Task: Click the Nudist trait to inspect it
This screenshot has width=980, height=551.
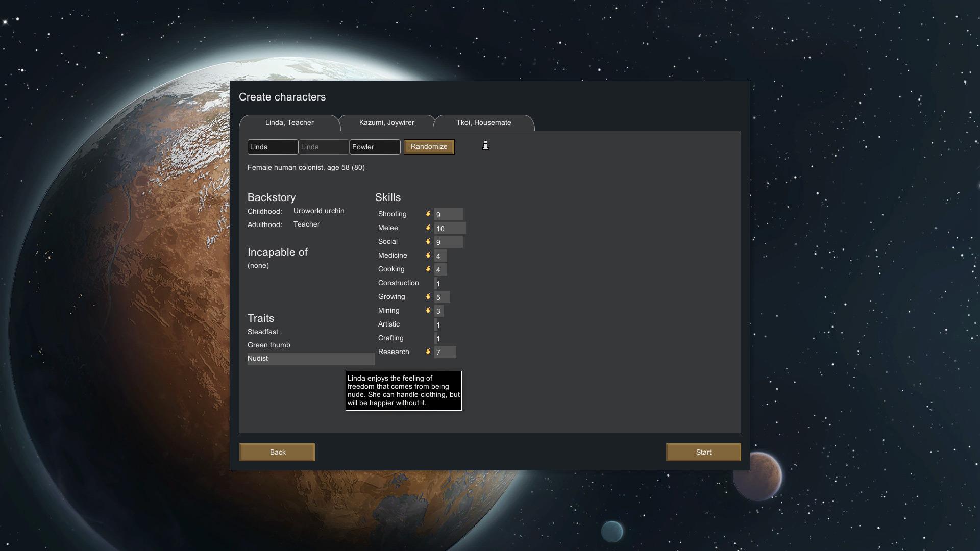Action: click(258, 358)
